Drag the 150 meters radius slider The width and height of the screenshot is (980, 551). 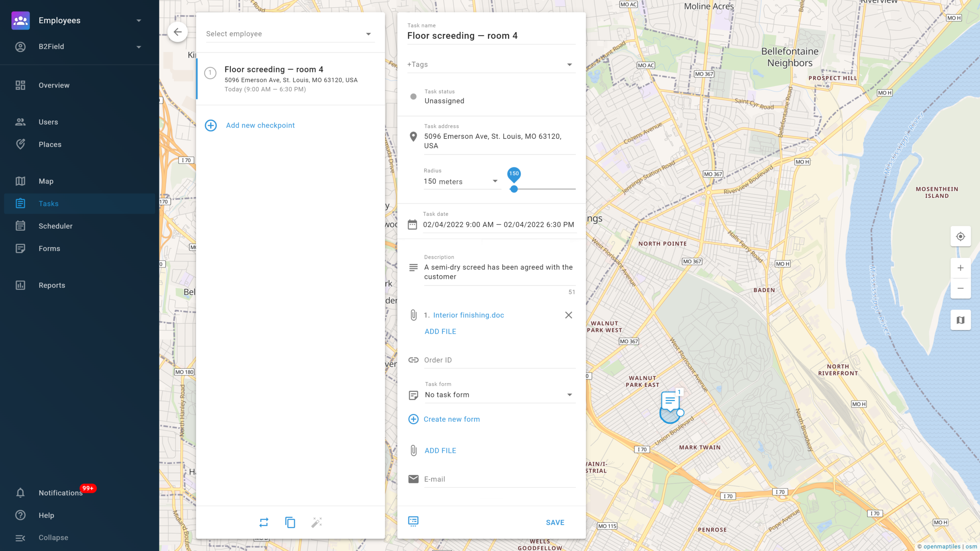514,189
